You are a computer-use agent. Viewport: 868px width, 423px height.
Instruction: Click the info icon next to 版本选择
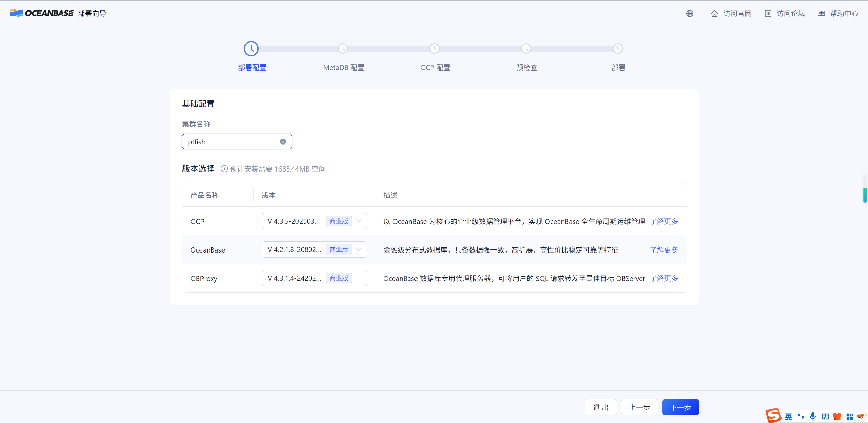coord(224,169)
